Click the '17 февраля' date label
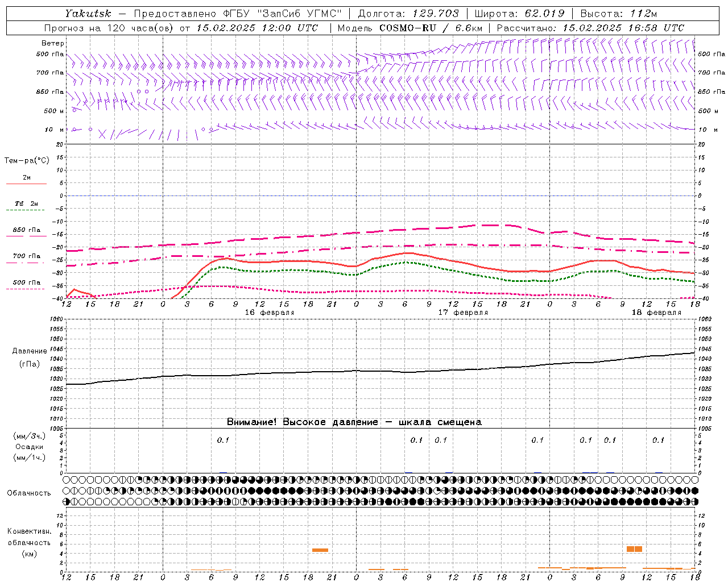 click(463, 313)
